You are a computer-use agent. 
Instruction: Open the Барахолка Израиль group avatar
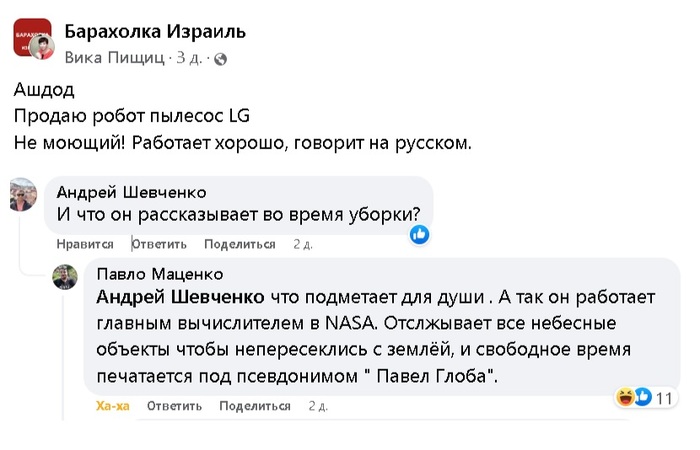pos(29,36)
